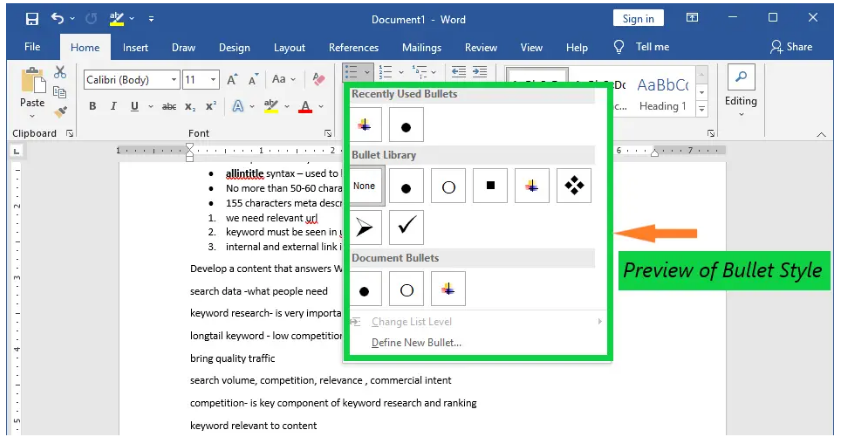This screenshot has height=441, width=842.
Task: Click the Redo icon in title bar
Action: point(91,19)
